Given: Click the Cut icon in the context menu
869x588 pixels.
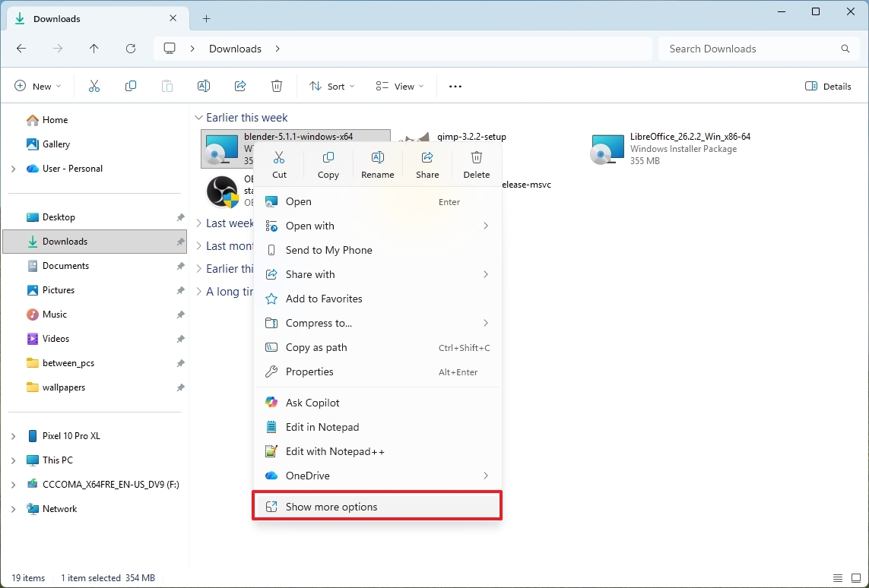Looking at the screenshot, I should click(x=279, y=163).
